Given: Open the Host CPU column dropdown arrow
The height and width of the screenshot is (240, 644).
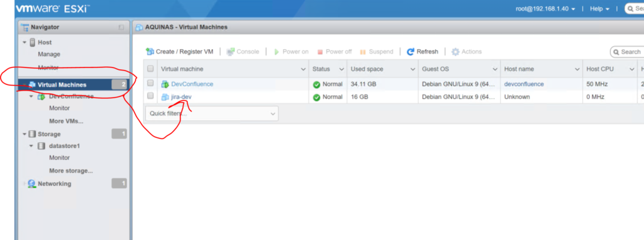Looking at the screenshot, I should [x=631, y=69].
